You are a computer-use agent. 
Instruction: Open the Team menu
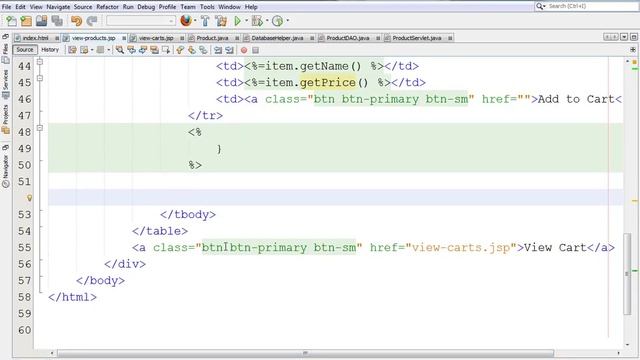click(x=188, y=7)
